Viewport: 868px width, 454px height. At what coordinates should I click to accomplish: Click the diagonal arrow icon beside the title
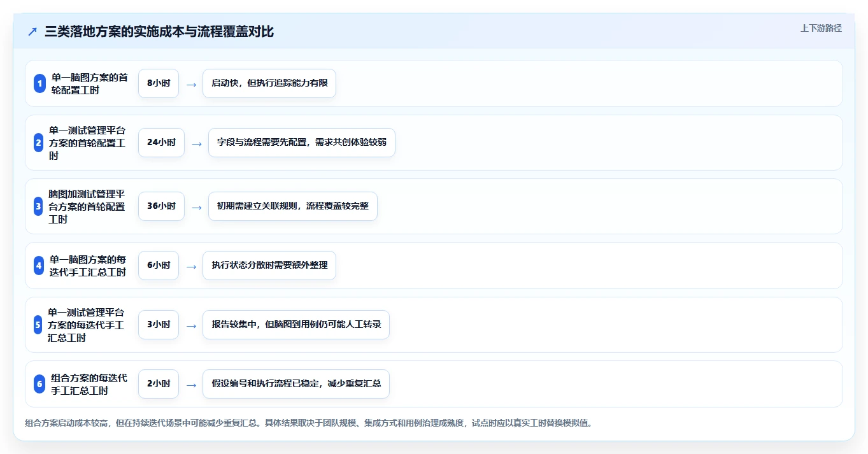[x=32, y=32]
